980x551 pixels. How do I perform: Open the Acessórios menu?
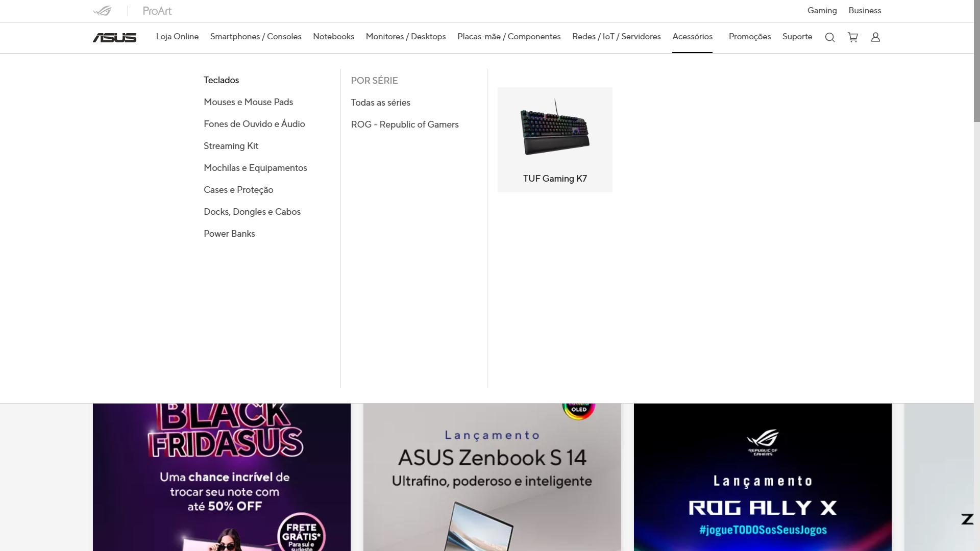(692, 37)
